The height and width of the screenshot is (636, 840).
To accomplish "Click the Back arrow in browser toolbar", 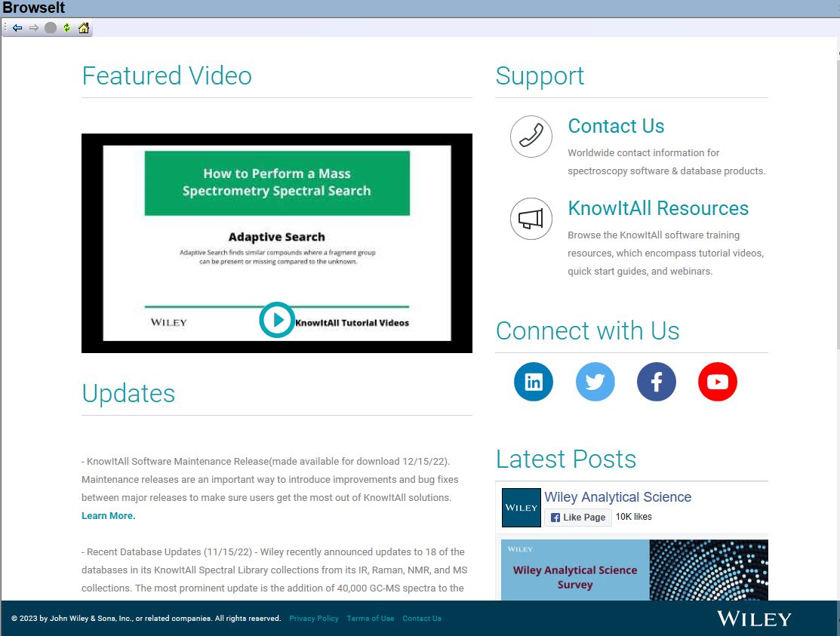I will pyautogui.click(x=17, y=28).
